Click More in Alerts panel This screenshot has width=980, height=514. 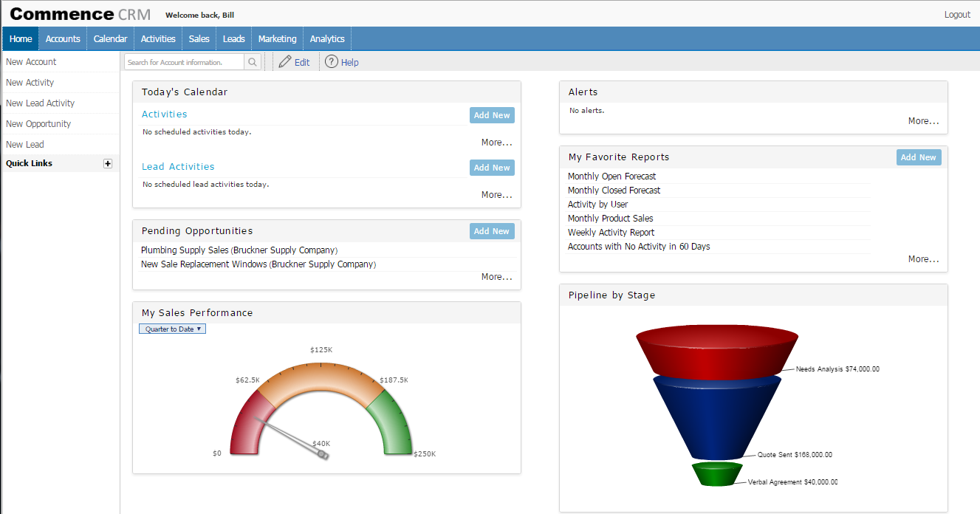924,121
